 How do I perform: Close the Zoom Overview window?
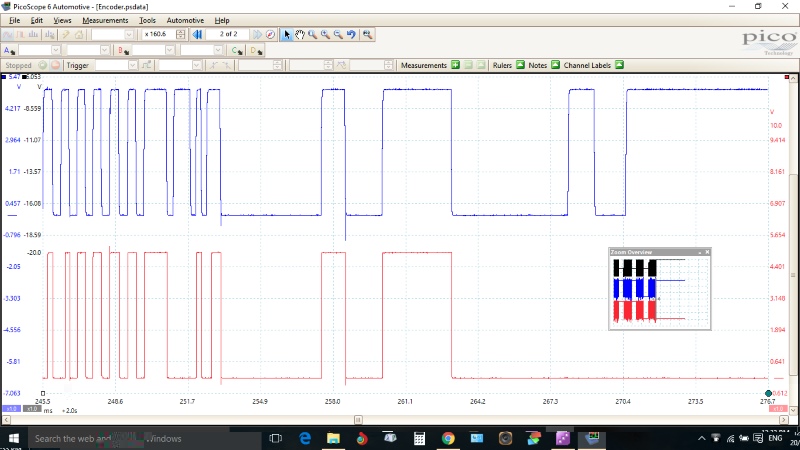click(707, 252)
